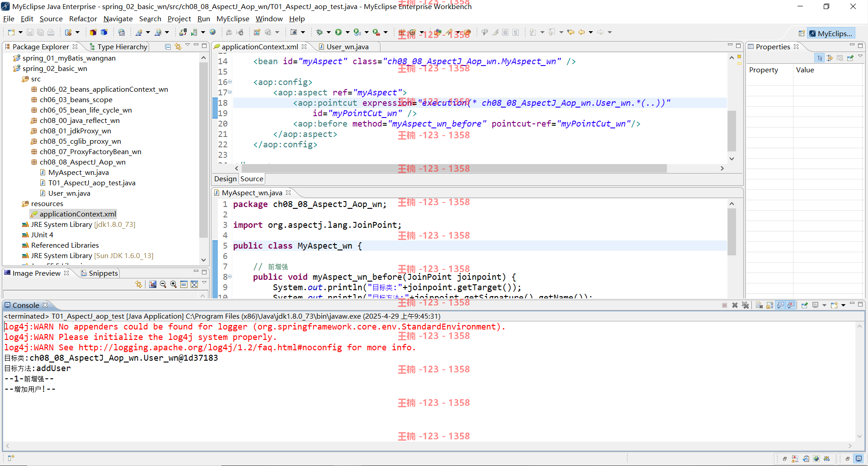Click the Properties Show Categories icon
This screenshot has height=466, width=868.
coord(819,58)
